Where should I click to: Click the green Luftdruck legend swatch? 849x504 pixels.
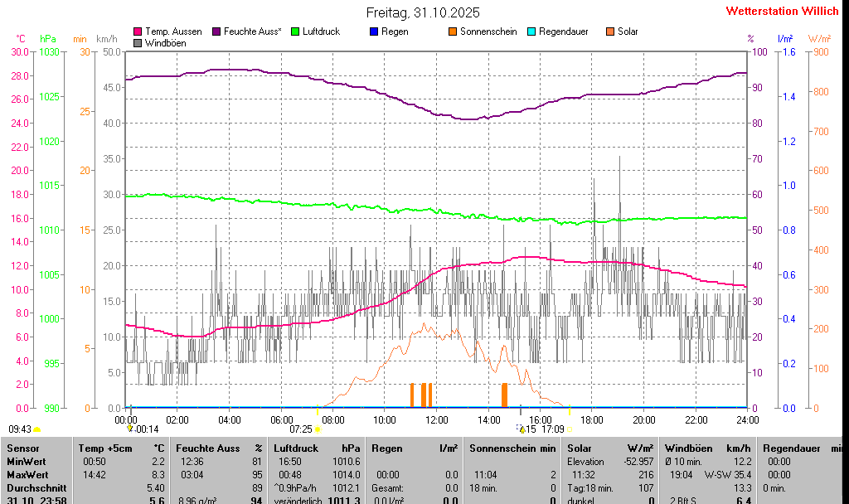click(295, 31)
